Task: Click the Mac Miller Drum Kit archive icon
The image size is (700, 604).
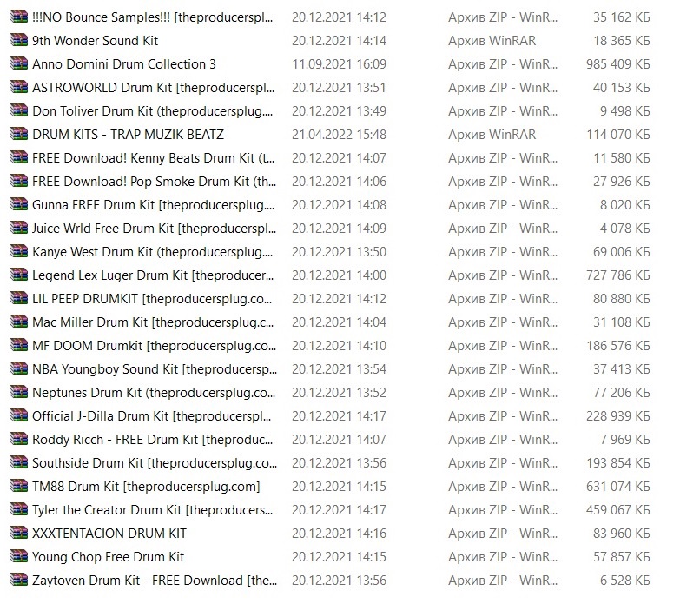Action: pyautogui.click(x=19, y=322)
